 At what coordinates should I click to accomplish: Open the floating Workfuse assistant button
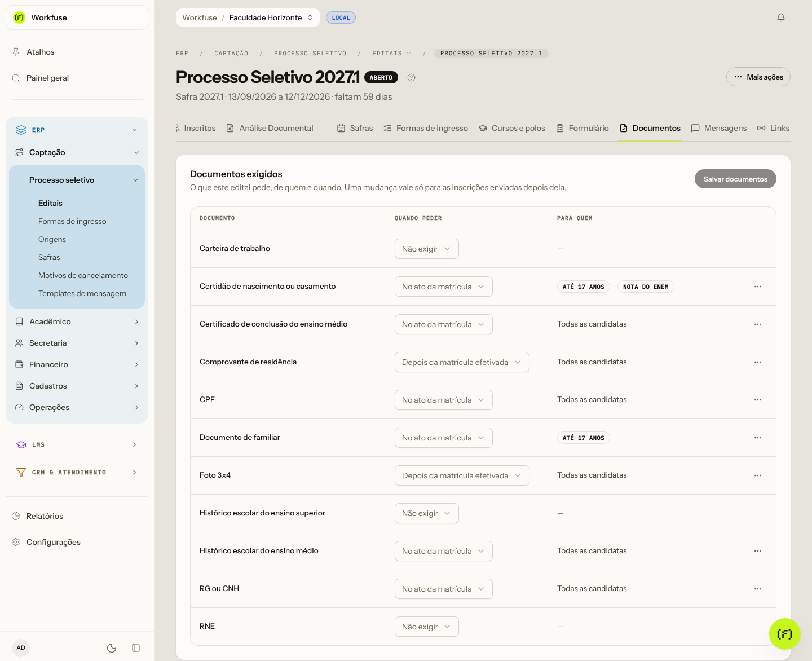click(x=784, y=634)
